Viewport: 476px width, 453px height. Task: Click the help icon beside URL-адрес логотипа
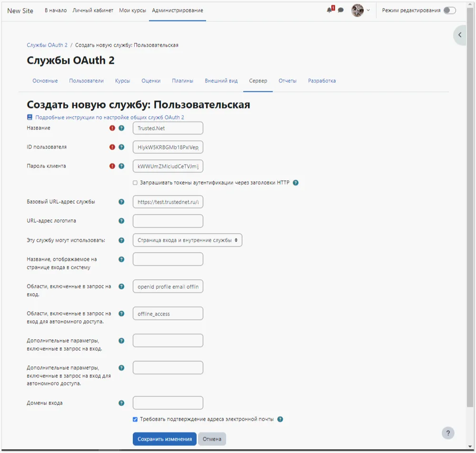(x=121, y=221)
